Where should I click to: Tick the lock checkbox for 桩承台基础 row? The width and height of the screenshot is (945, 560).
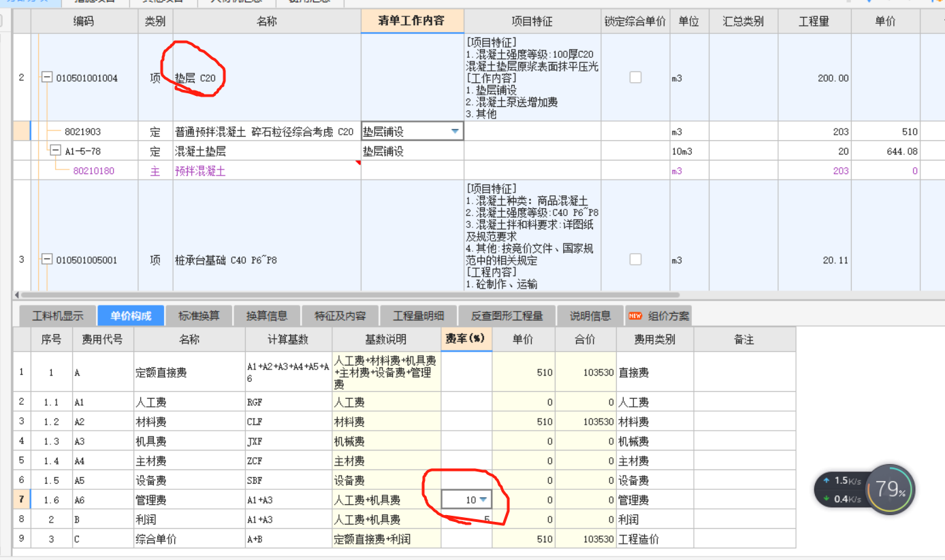[x=635, y=259]
